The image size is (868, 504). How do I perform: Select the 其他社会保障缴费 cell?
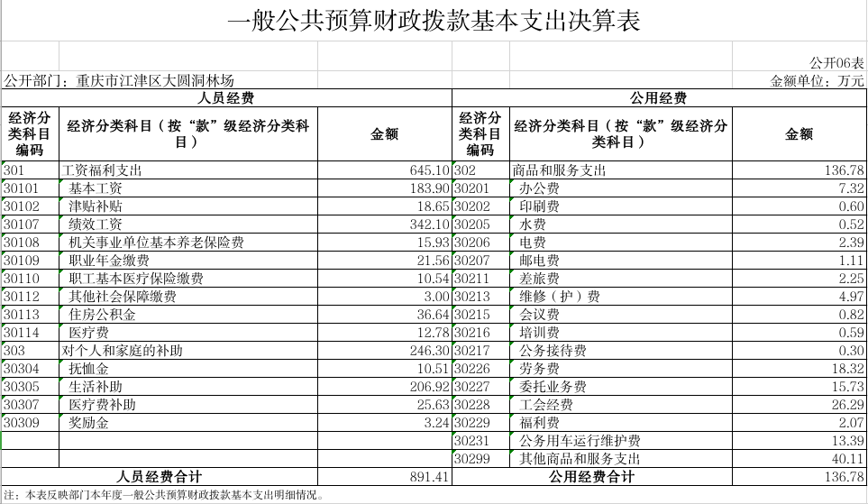coord(188,297)
